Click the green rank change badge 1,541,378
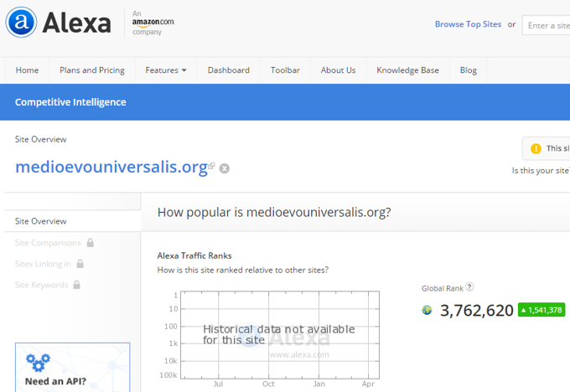 (541, 310)
